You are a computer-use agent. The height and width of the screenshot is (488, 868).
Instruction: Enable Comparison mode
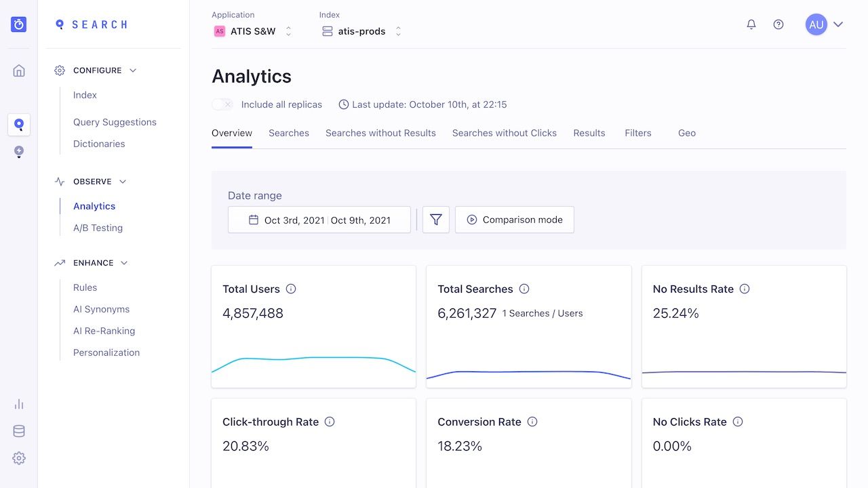pos(515,220)
